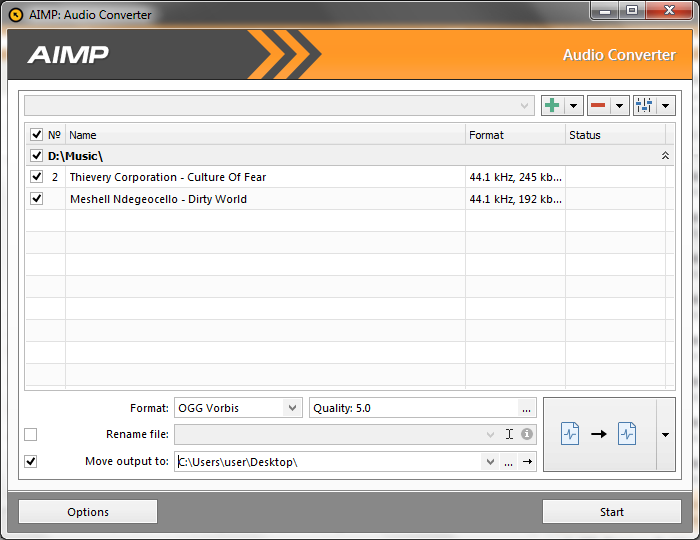Maximize the Audio Converter window
The image size is (700, 540).
632,11
